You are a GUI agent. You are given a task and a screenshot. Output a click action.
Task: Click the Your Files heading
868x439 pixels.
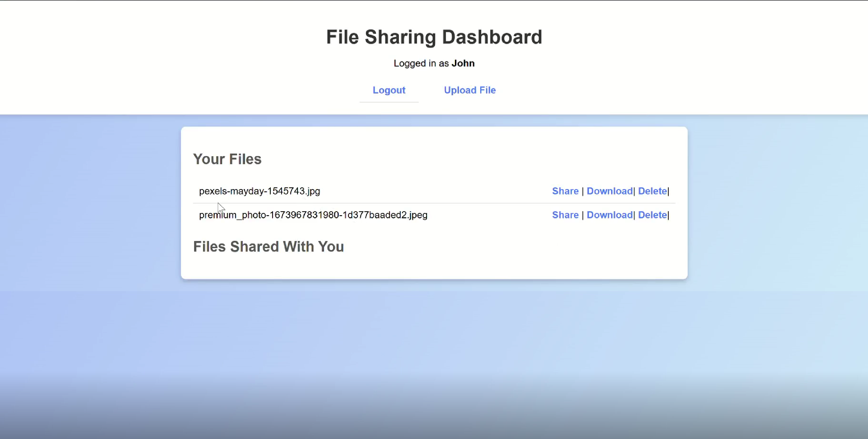point(227,159)
